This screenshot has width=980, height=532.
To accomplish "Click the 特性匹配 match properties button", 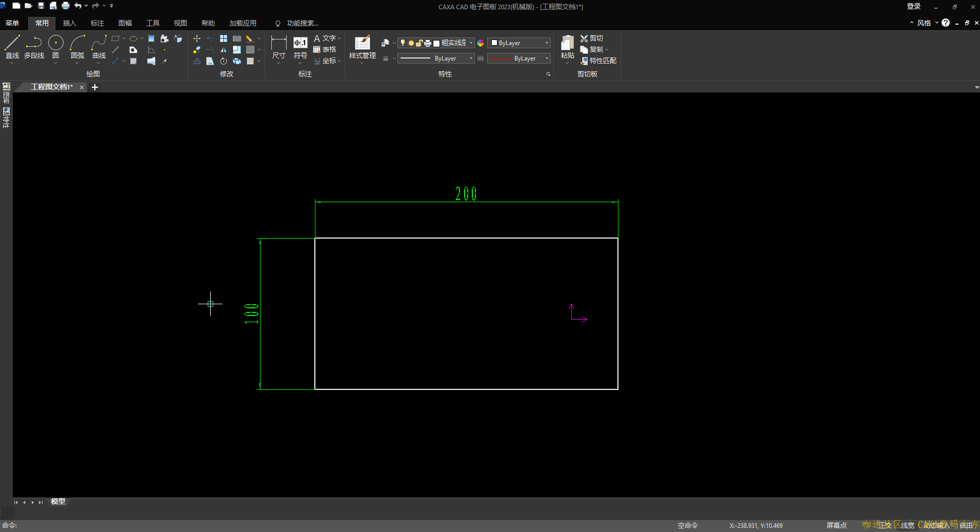I will (598, 61).
